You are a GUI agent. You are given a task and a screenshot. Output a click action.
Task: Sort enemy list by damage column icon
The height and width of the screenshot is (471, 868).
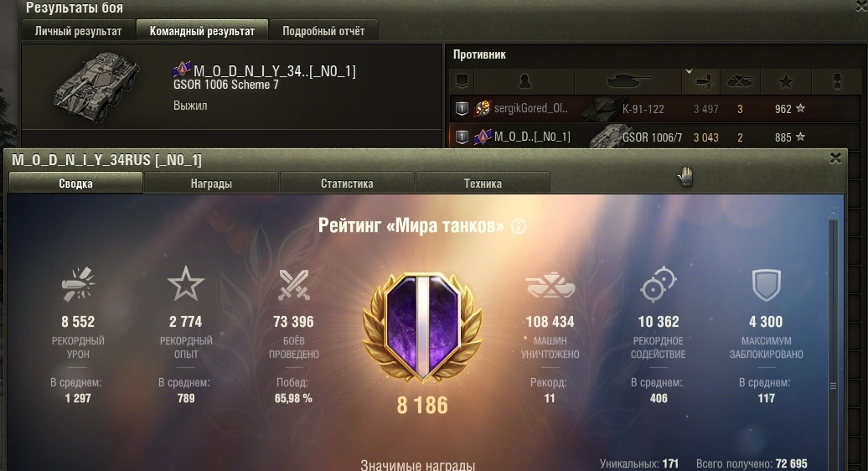tap(701, 82)
